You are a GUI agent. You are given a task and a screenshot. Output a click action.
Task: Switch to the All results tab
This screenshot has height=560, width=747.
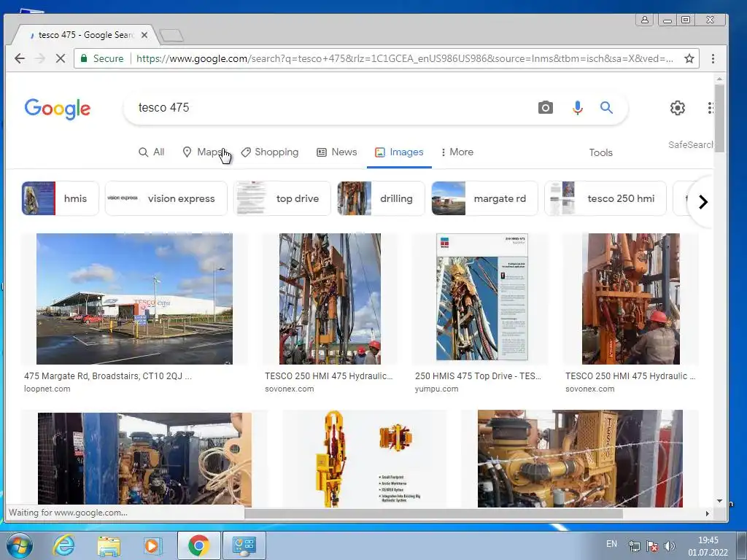152,152
